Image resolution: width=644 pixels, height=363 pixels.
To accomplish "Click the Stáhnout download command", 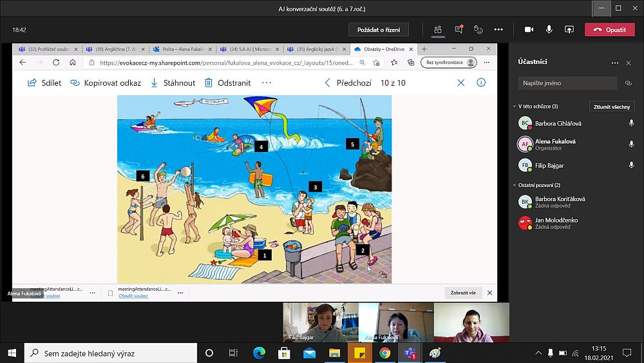I will (x=173, y=83).
